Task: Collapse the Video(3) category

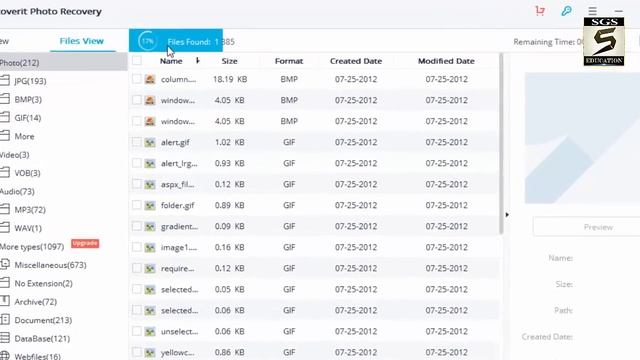Action: [15, 155]
